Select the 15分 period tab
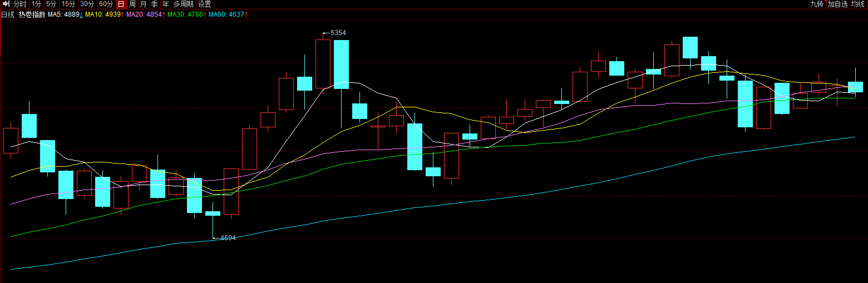The width and height of the screenshot is (868, 283). point(68,4)
